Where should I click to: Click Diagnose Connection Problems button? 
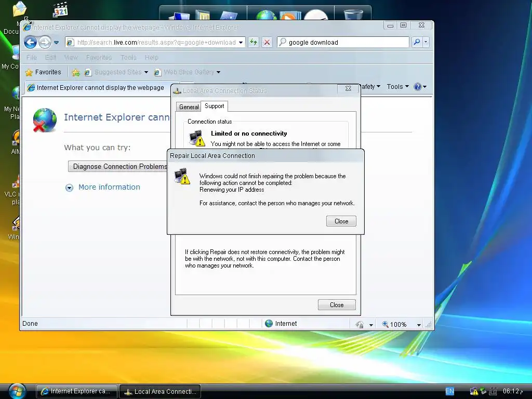click(119, 166)
